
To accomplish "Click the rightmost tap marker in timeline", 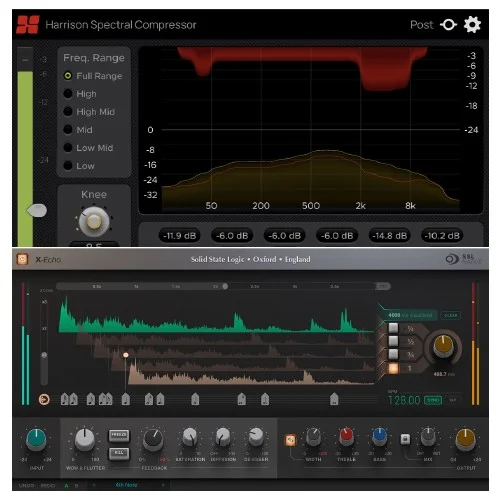I will pos(334,399).
